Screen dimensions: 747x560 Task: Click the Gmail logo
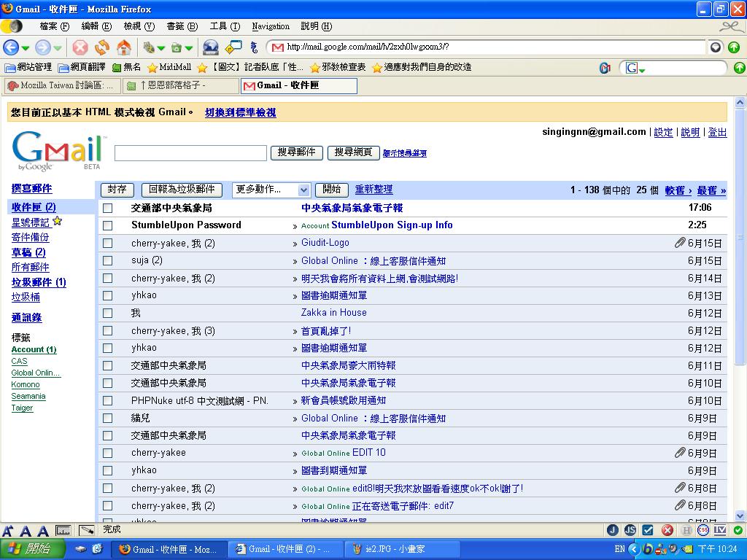pyautogui.click(x=58, y=149)
